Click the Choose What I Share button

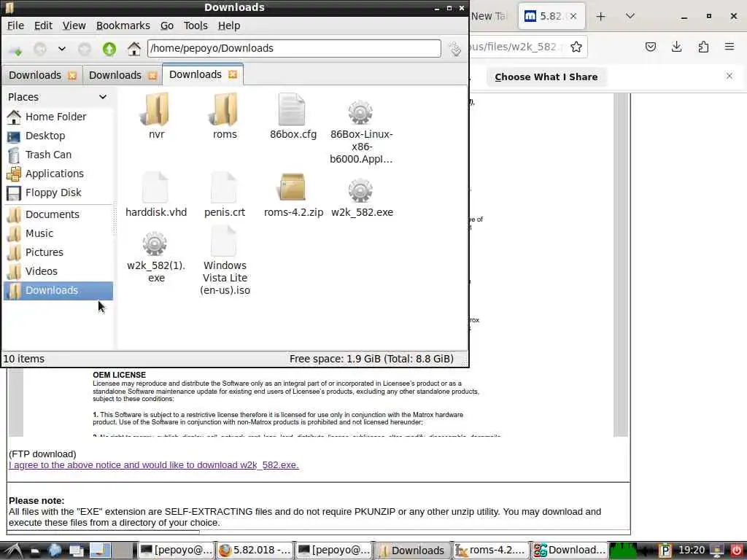(x=546, y=77)
